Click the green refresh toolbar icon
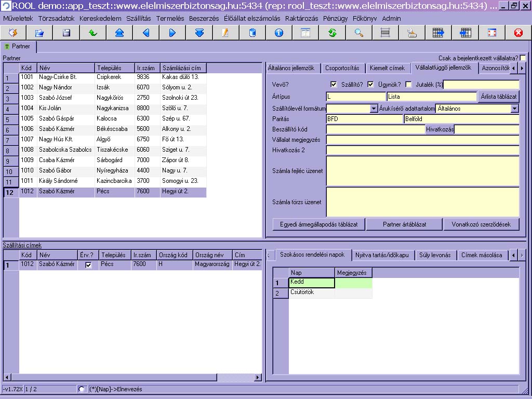The height and width of the screenshot is (399, 532). tap(332, 33)
